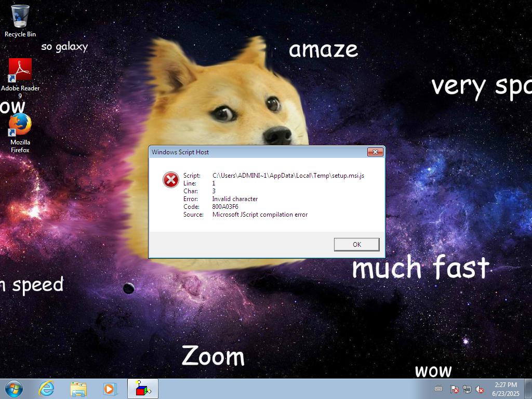Open Windows Media Player from taskbar
Screen dimensions: 532x399
(110, 389)
